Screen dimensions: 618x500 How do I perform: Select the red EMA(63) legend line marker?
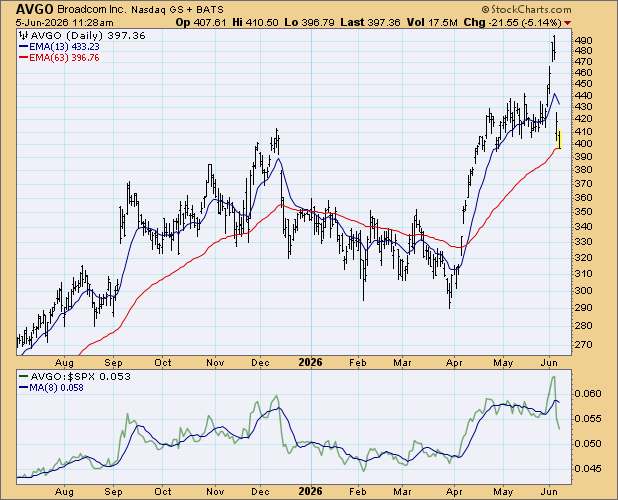24,58
